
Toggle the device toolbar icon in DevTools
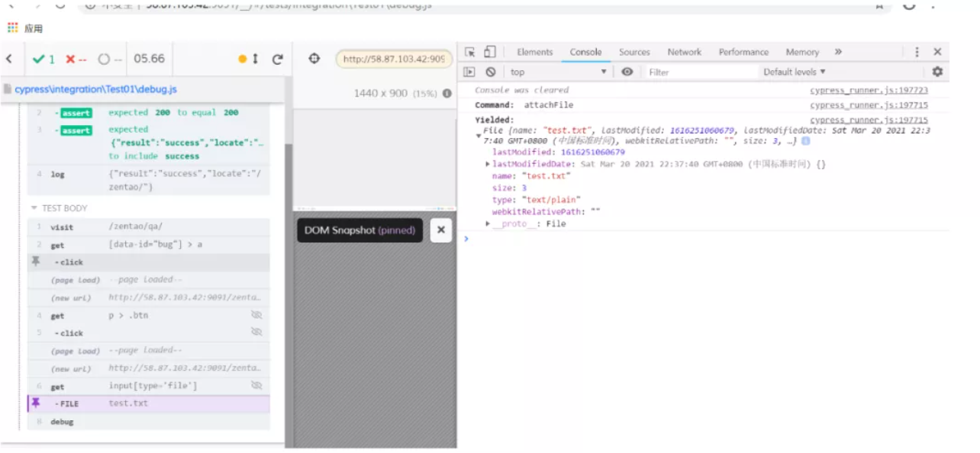[489, 52]
